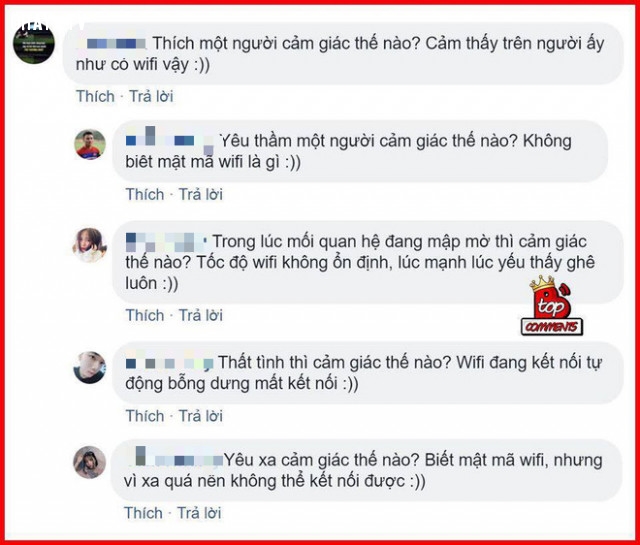The image size is (640, 545).
Task: Click the Top Comments crown logo
Action: pos(552,306)
